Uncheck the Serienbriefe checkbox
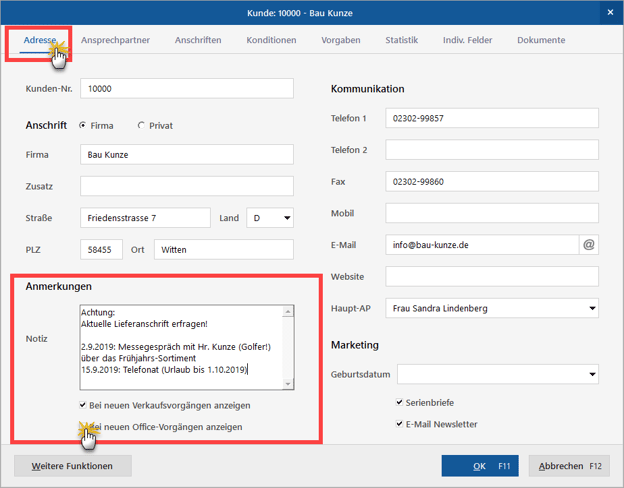The image size is (624, 488). pyautogui.click(x=401, y=402)
